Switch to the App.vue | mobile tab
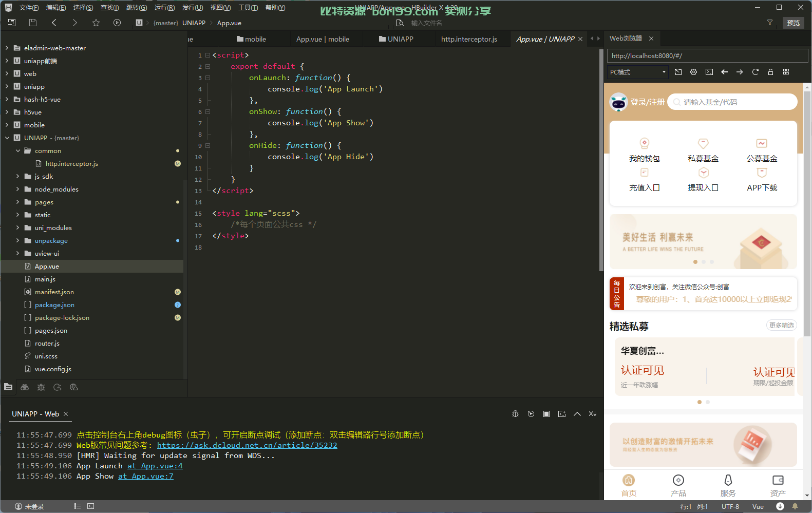This screenshot has height=513, width=812. point(323,39)
